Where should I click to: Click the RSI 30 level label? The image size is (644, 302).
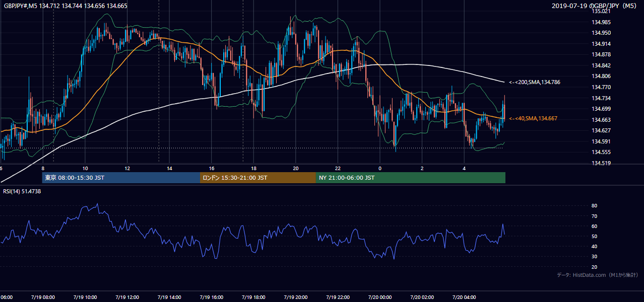click(594, 256)
